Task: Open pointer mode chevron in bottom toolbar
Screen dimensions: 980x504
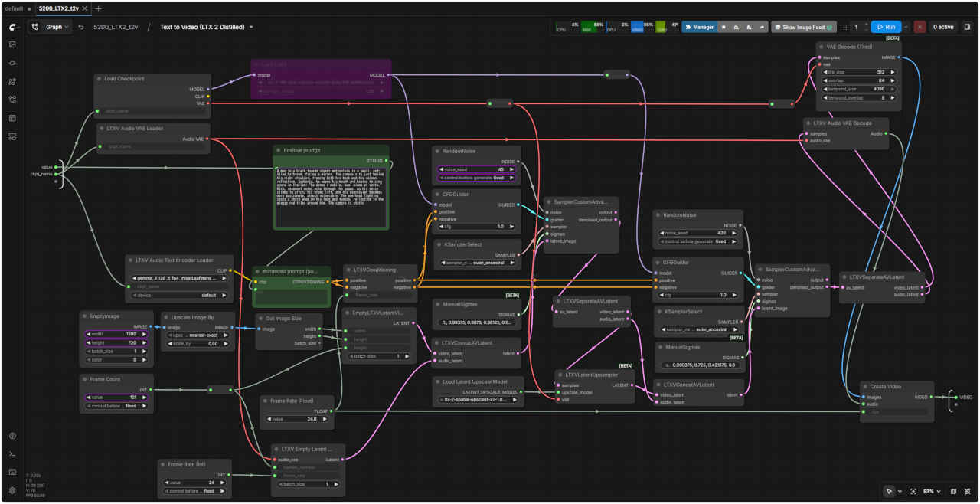Action: click(900, 491)
